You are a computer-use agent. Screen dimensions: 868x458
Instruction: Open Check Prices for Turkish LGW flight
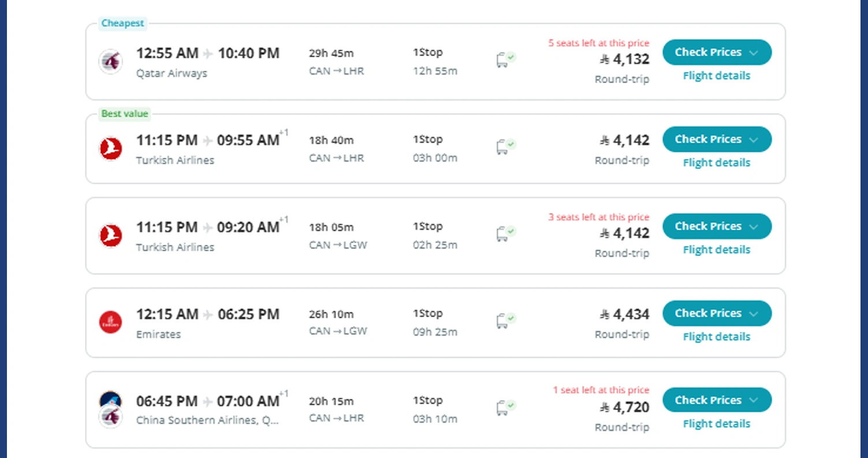pos(716,226)
